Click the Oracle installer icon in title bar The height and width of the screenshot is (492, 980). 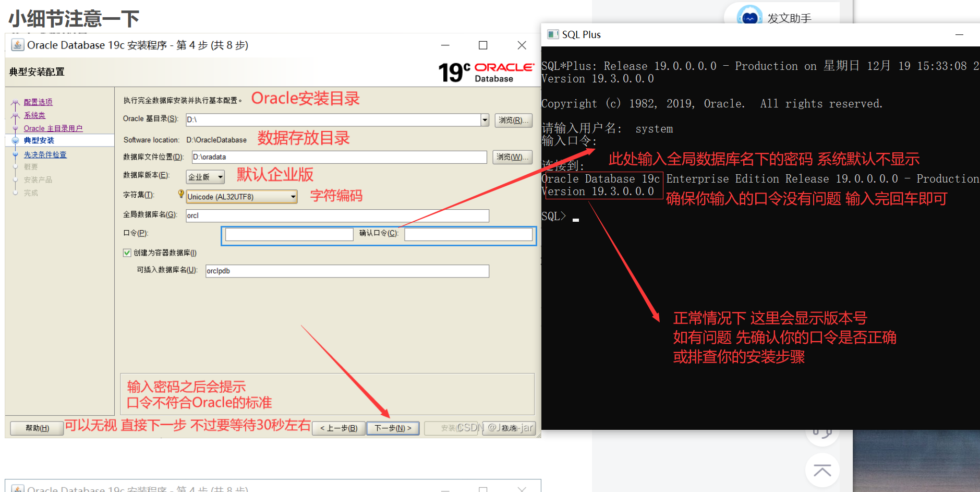(x=17, y=45)
